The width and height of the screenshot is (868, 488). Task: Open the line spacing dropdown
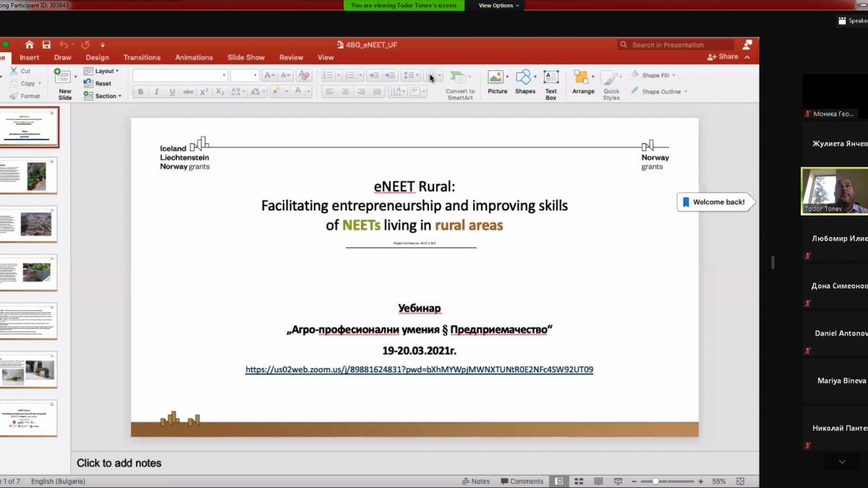[x=411, y=75]
